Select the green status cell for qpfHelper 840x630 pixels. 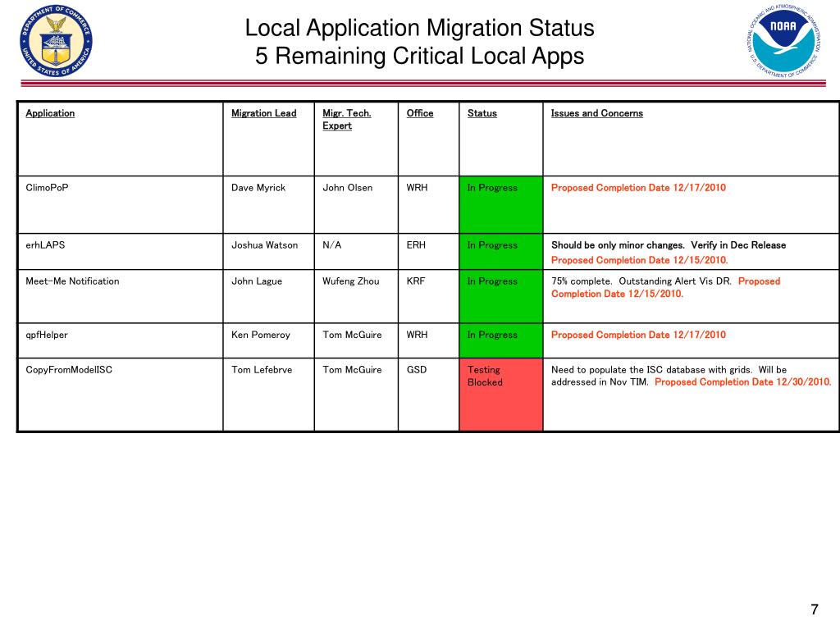[x=500, y=340]
